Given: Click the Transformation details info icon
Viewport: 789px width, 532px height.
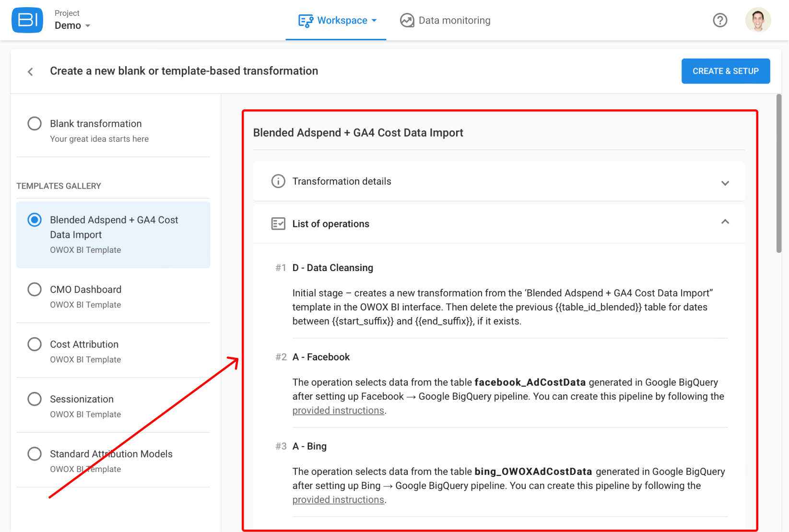Looking at the screenshot, I should tap(278, 181).
